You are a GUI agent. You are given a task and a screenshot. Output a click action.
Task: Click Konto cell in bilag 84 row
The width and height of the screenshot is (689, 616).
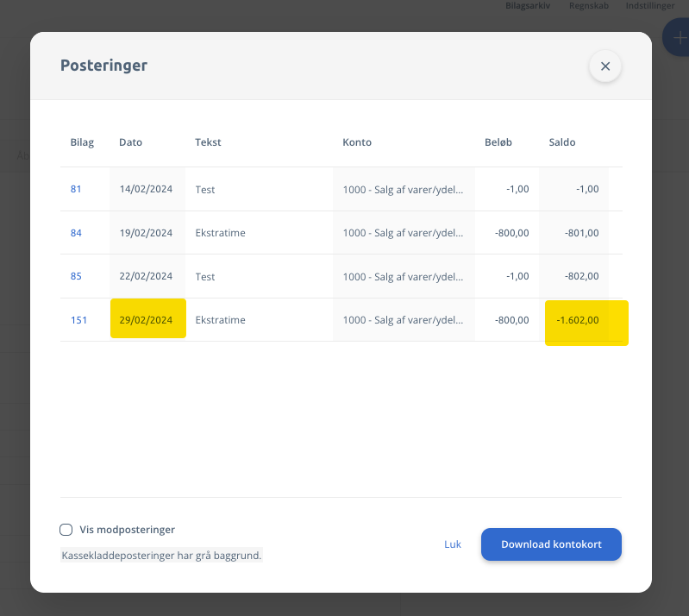click(403, 233)
